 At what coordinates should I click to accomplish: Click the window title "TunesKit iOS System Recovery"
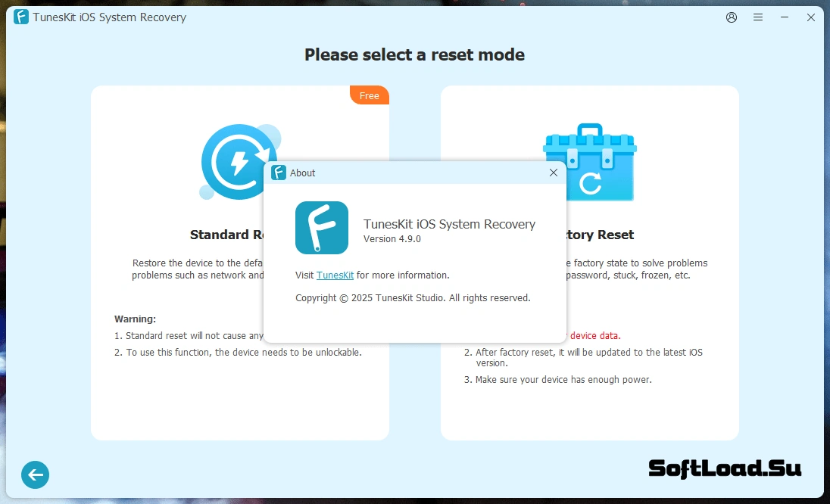(110, 17)
